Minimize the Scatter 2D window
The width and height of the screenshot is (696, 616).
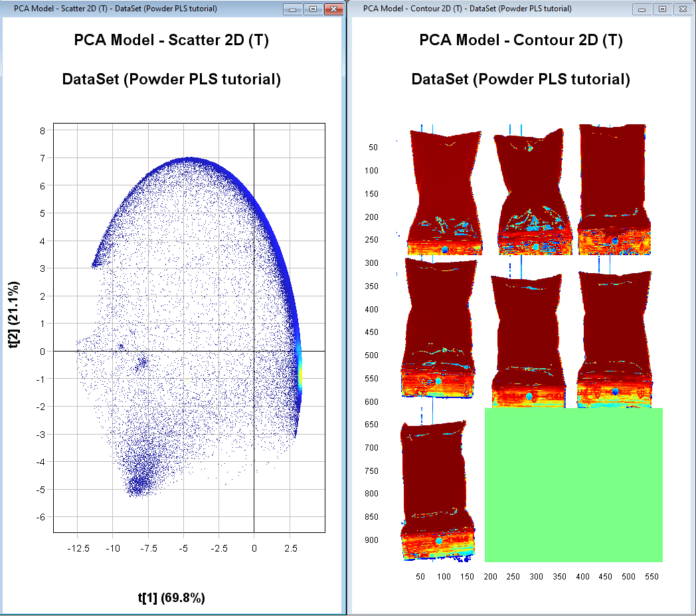click(293, 9)
